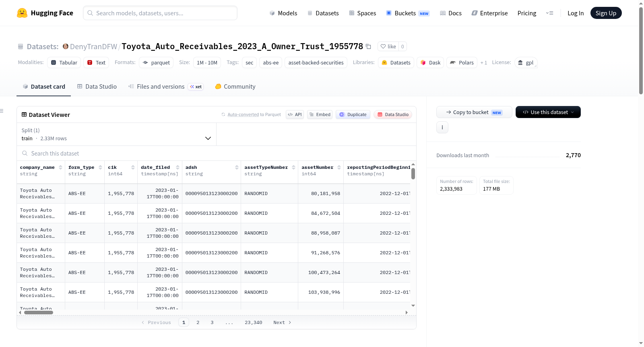Click the Sign Up button
The width and height of the screenshot is (644, 347).
tap(606, 13)
